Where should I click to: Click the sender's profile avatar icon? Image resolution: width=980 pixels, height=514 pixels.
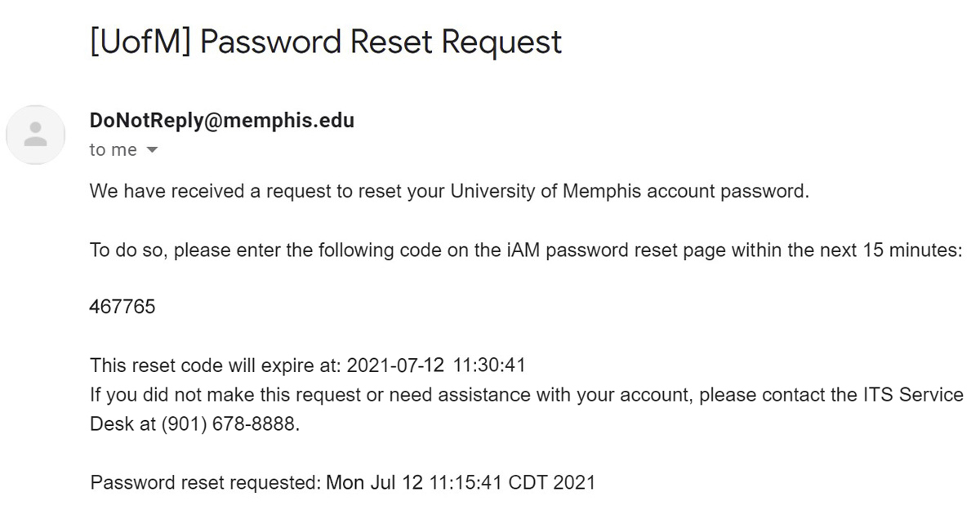pyautogui.click(x=35, y=135)
